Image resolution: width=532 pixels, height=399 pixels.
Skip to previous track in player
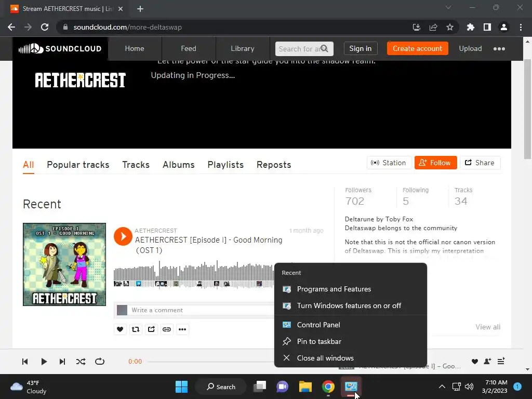(25, 362)
